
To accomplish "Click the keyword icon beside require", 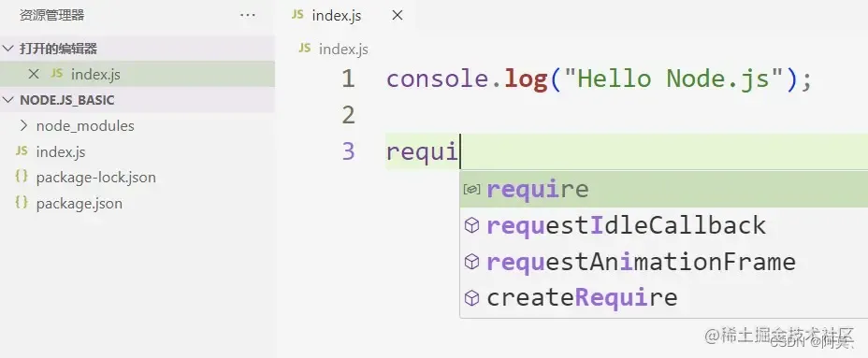I will 471,189.
